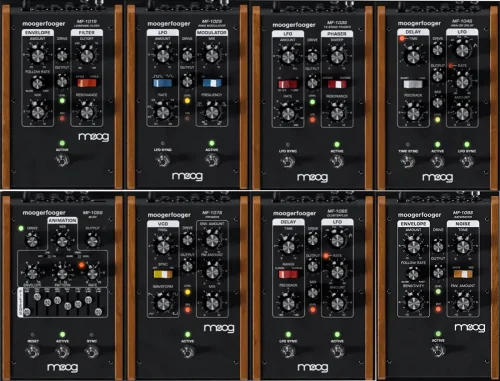Viewport: 500px width, 381px height.
Task: Click the MF-107S Waveform knob
Action: (x=163, y=303)
